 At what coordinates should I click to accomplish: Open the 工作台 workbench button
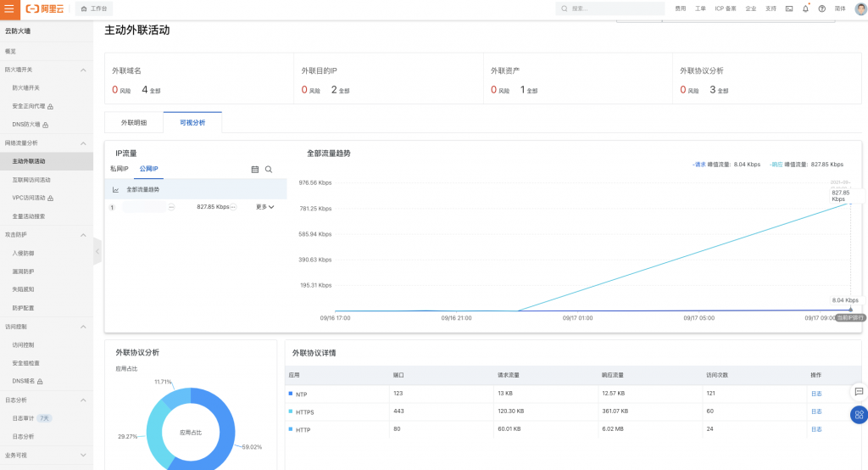(x=94, y=8)
